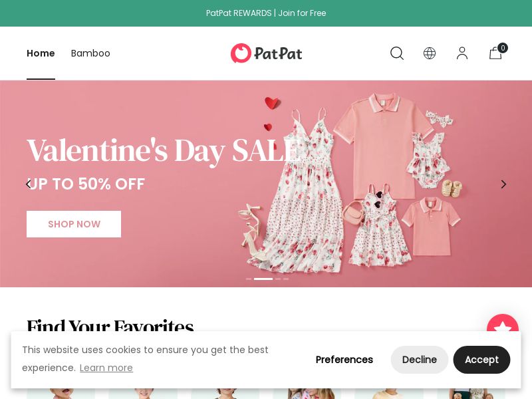532x399 pixels.
Task: Open the red star rewards floating button
Action: pyautogui.click(x=503, y=324)
